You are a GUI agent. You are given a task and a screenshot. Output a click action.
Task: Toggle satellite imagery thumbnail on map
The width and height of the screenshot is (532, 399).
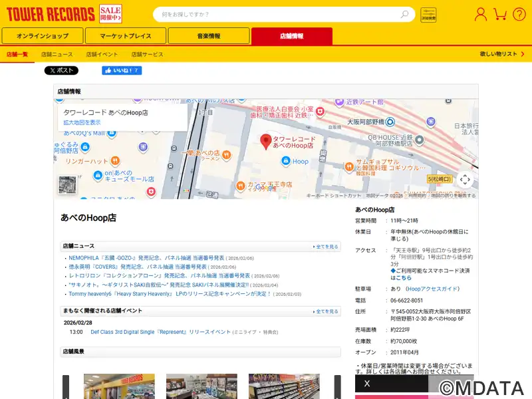pos(67,185)
